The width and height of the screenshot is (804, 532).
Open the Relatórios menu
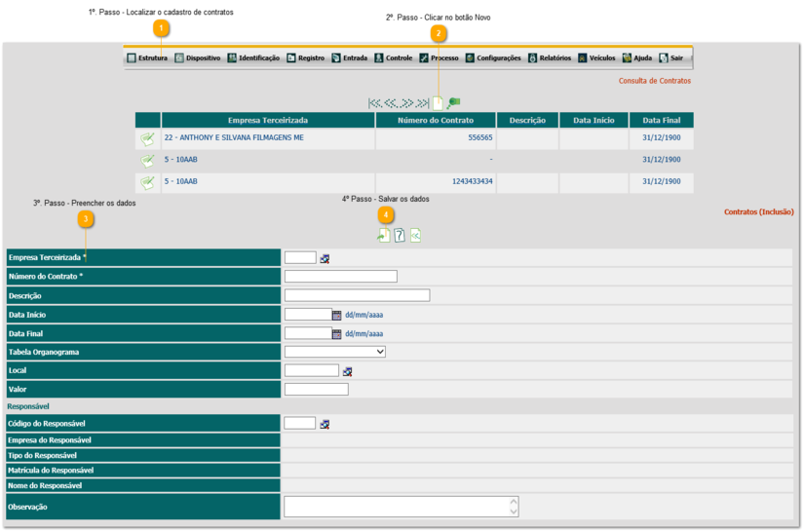pos(550,57)
